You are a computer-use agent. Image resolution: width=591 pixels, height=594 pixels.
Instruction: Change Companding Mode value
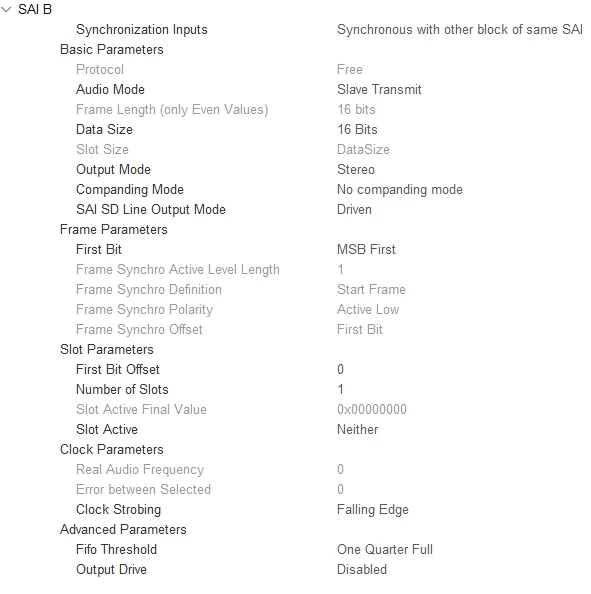click(x=400, y=189)
